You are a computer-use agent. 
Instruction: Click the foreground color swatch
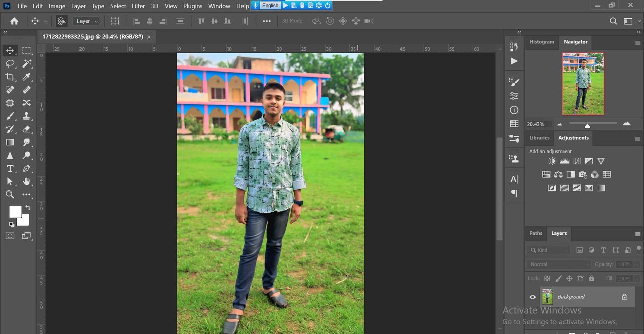(x=15, y=212)
